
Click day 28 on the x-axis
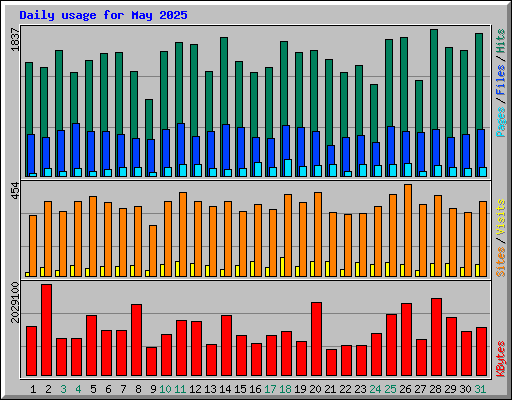point(435,389)
